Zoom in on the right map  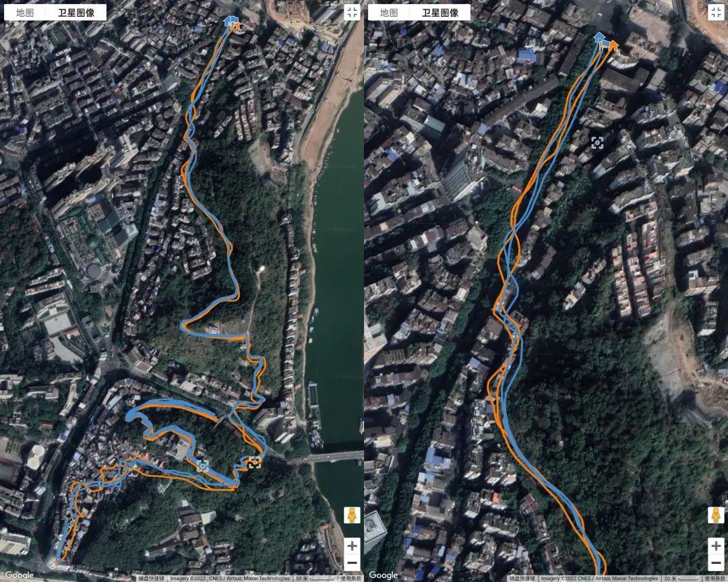point(716,546)
